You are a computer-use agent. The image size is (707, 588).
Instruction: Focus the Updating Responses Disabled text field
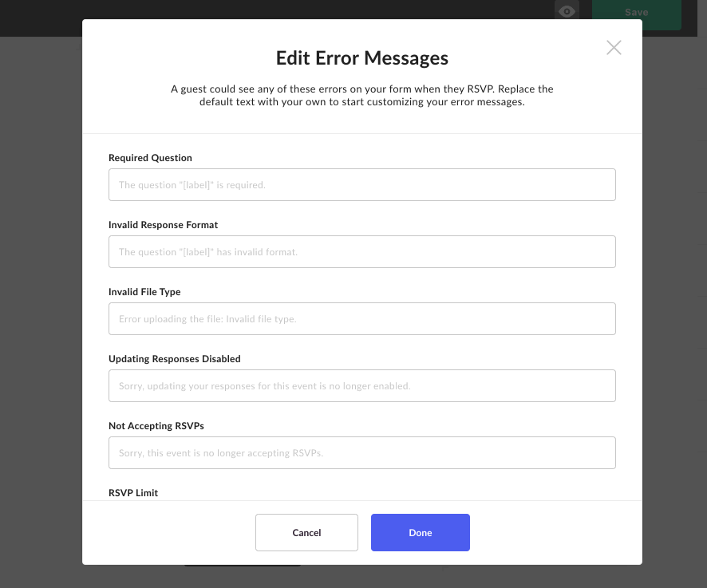point(362,386)
